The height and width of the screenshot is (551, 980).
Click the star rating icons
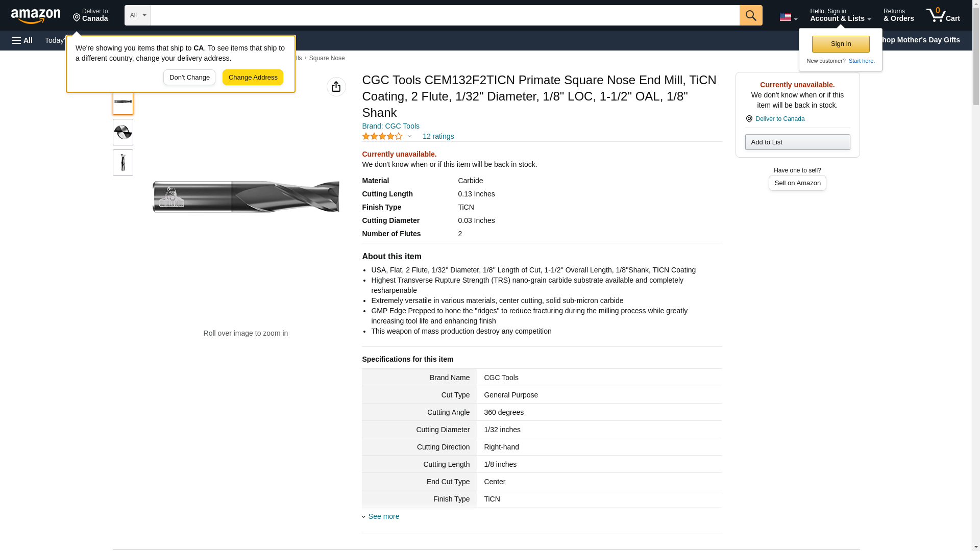382,136
